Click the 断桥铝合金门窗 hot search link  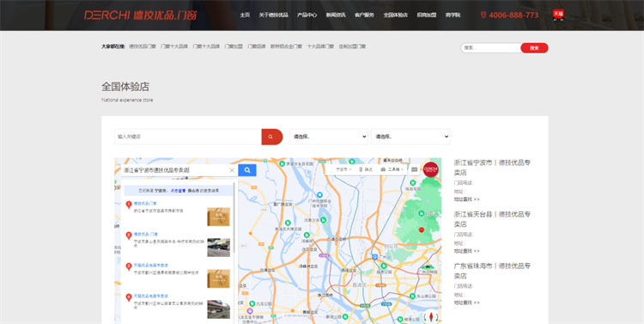point(286,46)
